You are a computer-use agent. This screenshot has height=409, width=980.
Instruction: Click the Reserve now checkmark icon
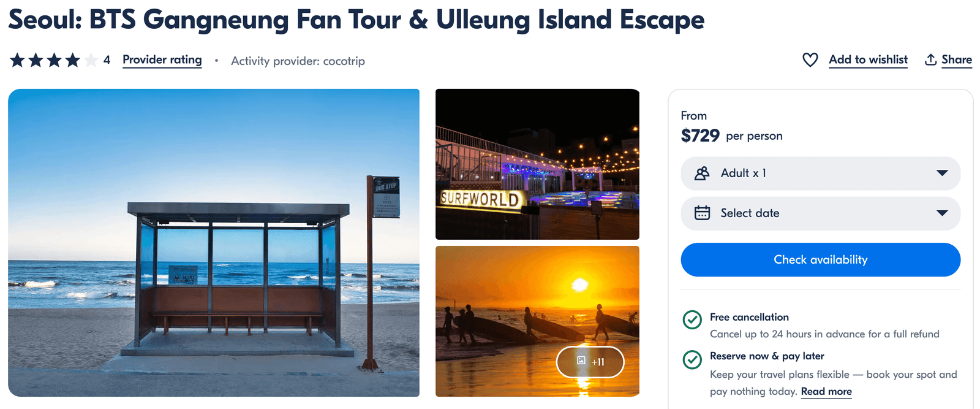pos(692,359)
